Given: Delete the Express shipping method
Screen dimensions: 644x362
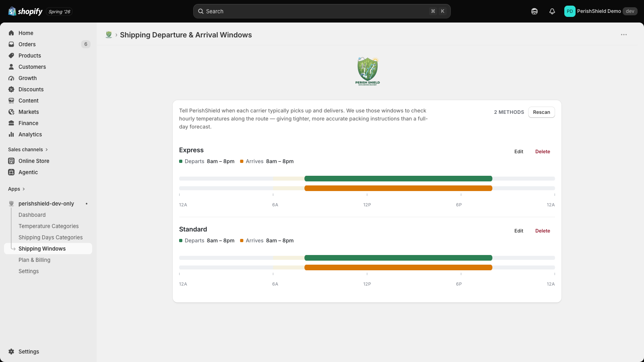Looking at the screenshot, I should coord(543,152).
